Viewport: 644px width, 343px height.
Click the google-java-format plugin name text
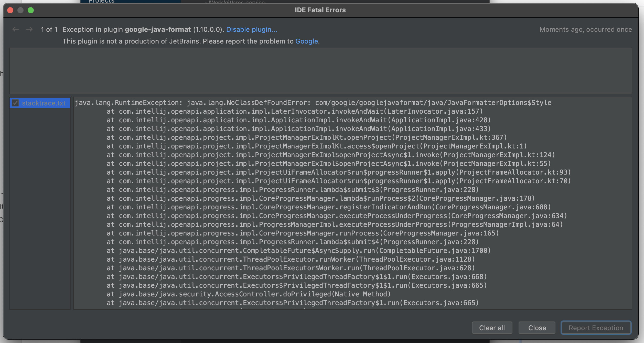pyautogui.click(x=158, y=29)
